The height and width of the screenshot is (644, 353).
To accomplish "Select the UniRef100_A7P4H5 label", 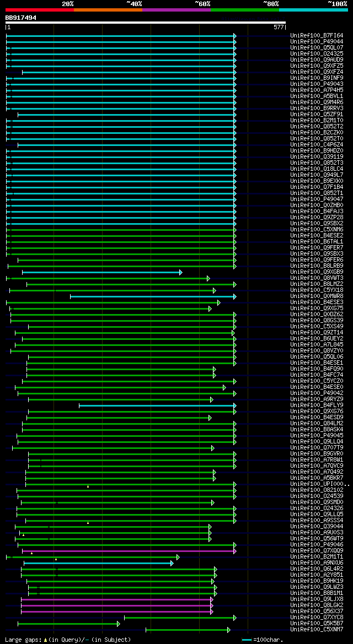I will (x=317, y=90).
